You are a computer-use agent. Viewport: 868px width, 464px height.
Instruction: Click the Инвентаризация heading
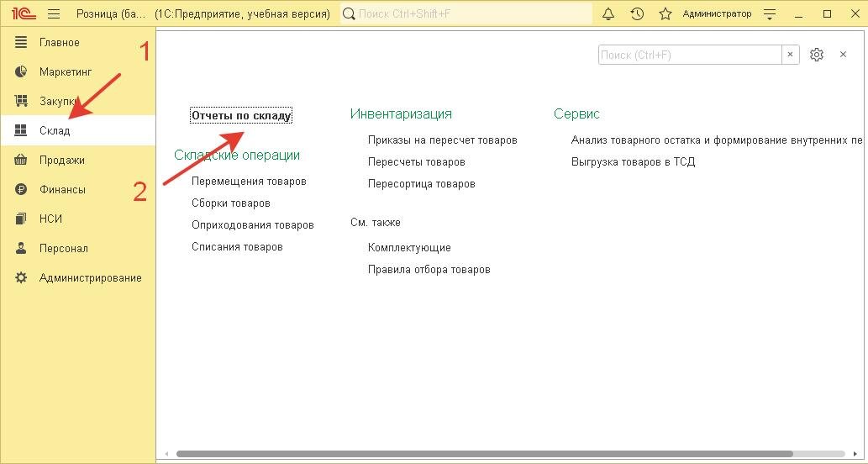click(x=401, y=114)
